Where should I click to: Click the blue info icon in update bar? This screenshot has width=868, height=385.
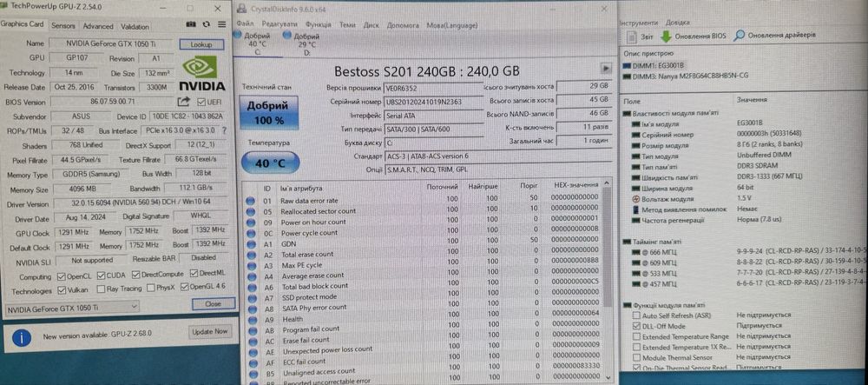(22, 337)
